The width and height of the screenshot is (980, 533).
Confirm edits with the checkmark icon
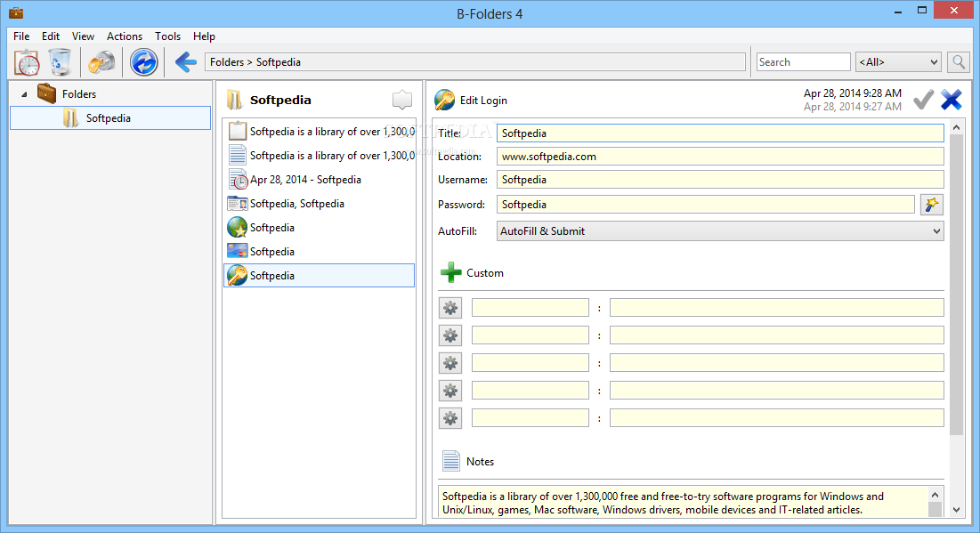pyautogui.click(x=924, y=100)
